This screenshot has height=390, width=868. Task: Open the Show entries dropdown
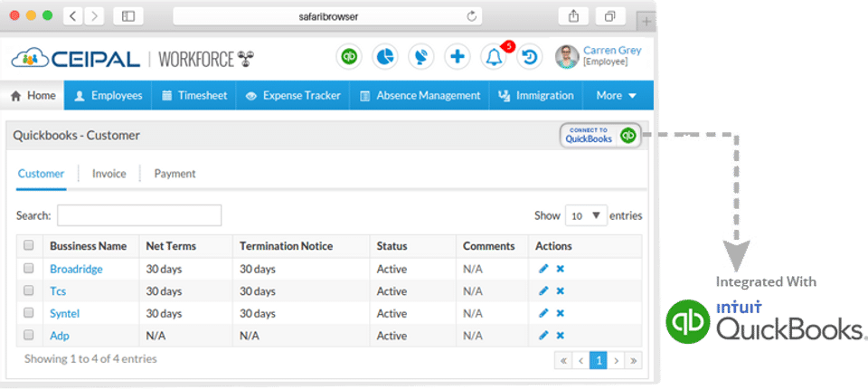(586, 215)
